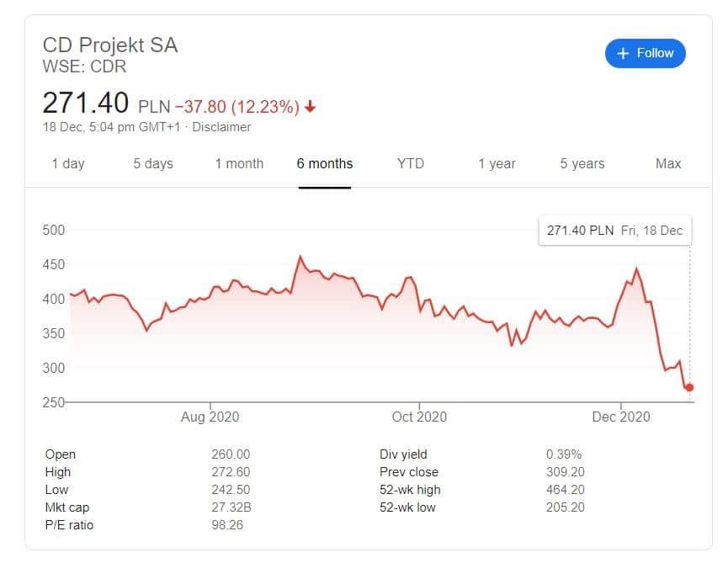Screen dimensions: 728x563
Task: Click the Aug 2020 axis label
Action: tap(210, 417)
